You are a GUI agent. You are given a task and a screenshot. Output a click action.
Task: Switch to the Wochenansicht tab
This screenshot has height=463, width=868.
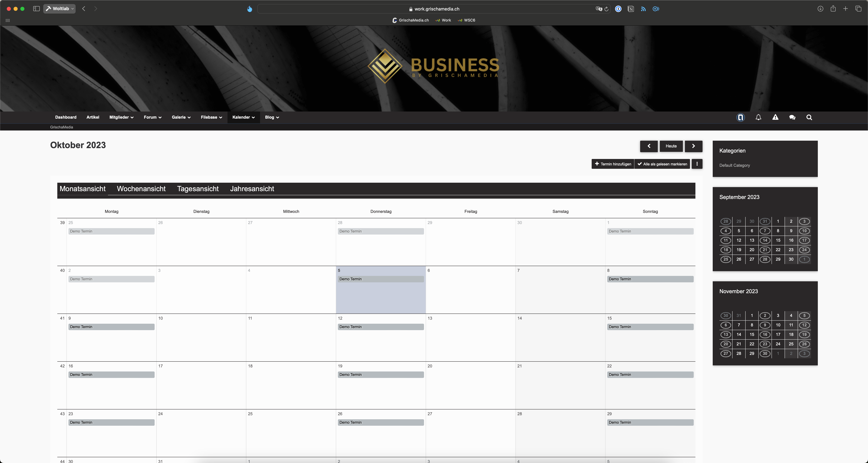141,189
